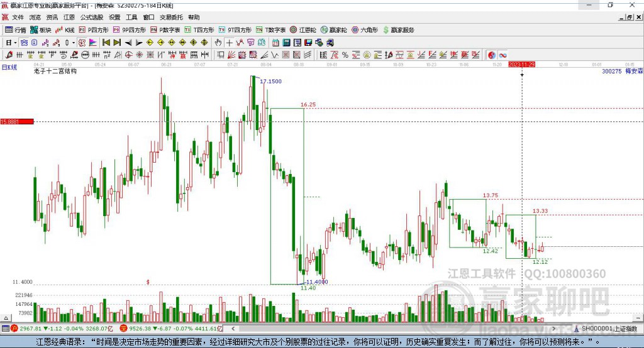This screenshot has width=644, height=348.
Task: Open the 赢家轮 wheel tool
Action: [x=333, y=30]
